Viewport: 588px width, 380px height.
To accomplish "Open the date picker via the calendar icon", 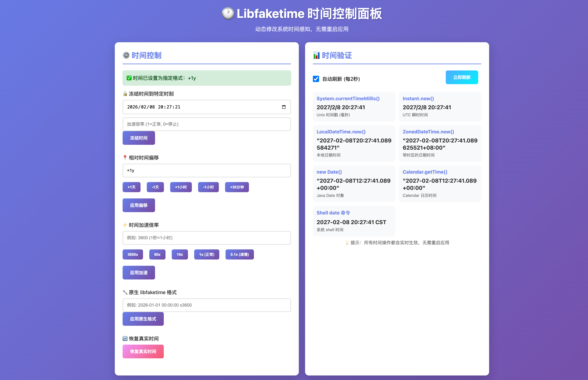I will (x=284, y=107).
